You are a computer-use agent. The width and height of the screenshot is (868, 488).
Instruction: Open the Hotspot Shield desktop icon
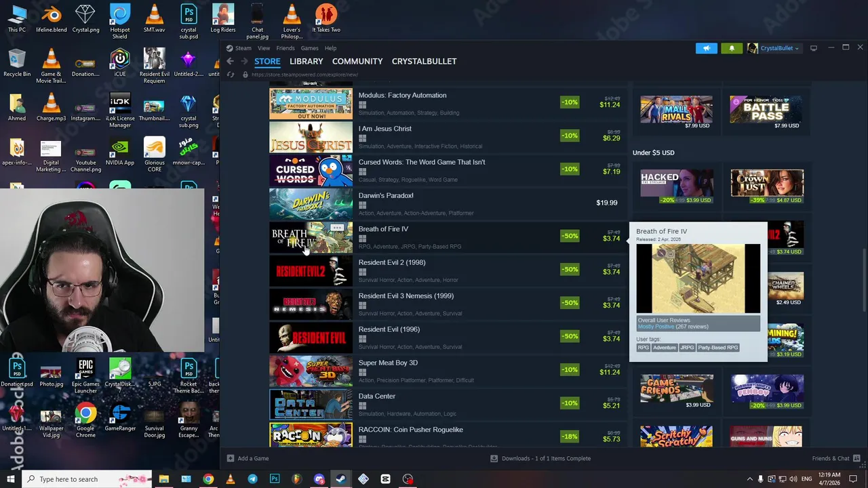tap(120, 21)
